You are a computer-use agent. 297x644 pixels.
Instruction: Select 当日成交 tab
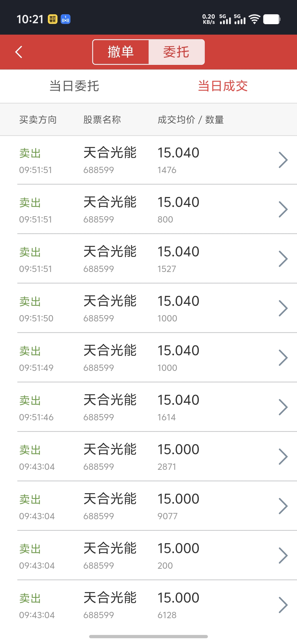(x=223, y=86)
